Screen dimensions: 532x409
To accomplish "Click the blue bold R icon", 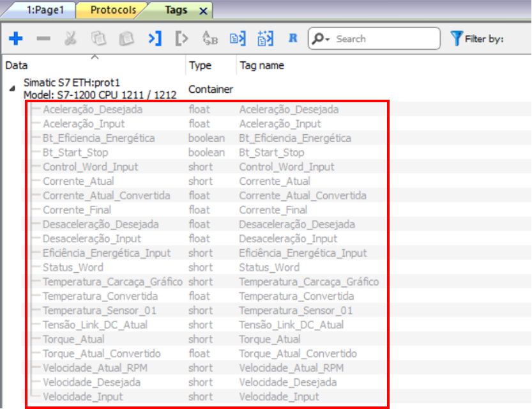I will click(x=293, y=39).
